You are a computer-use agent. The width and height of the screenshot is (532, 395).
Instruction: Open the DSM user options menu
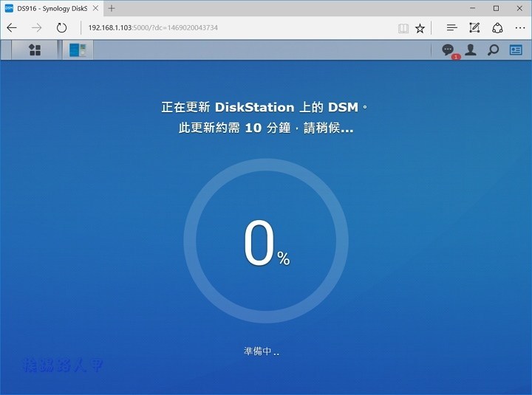point(471,50)
